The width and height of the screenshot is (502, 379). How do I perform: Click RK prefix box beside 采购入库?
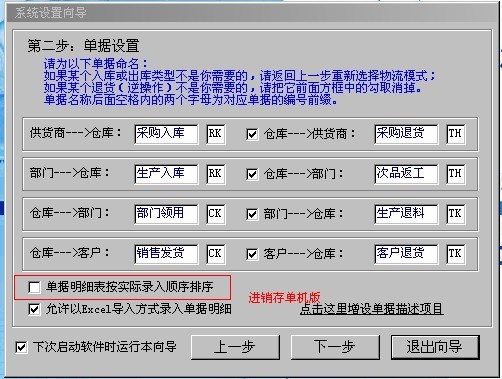[216, 134]
